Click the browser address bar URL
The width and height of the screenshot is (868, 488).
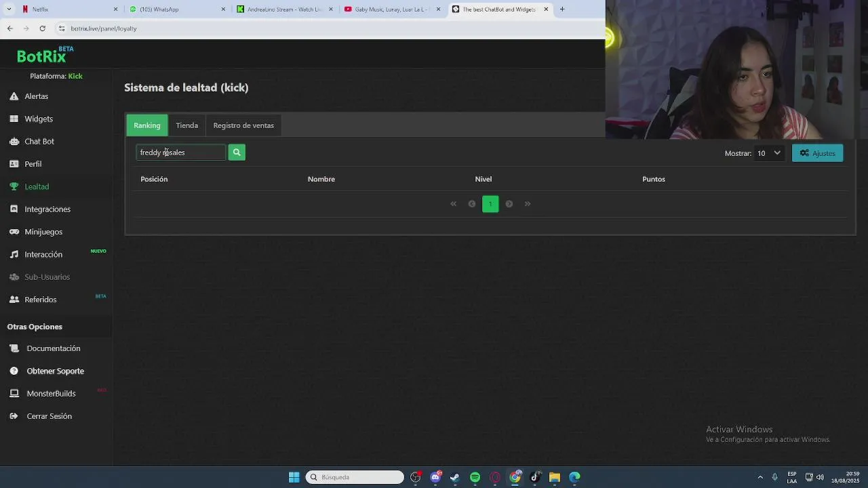click(104, 28)
